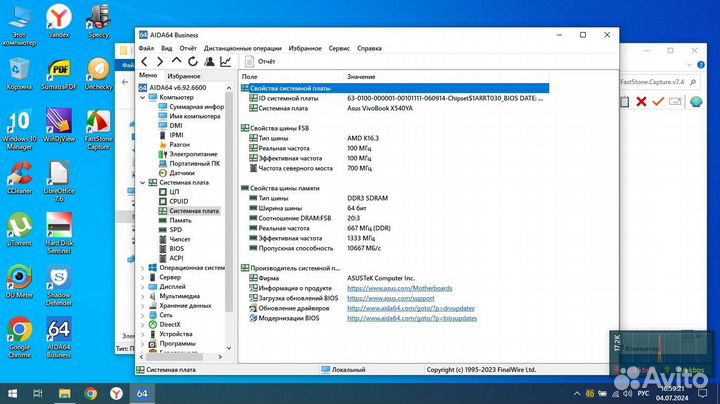Go up one level in AIDA64 toolbar
This screenshot has height=404, width=720.
click(x=176, y=61)
